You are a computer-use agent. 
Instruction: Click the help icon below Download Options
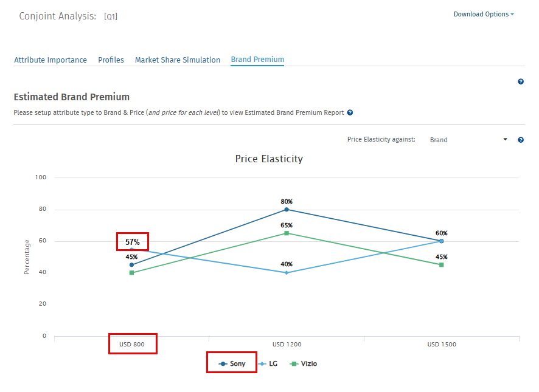coord(521,81)
